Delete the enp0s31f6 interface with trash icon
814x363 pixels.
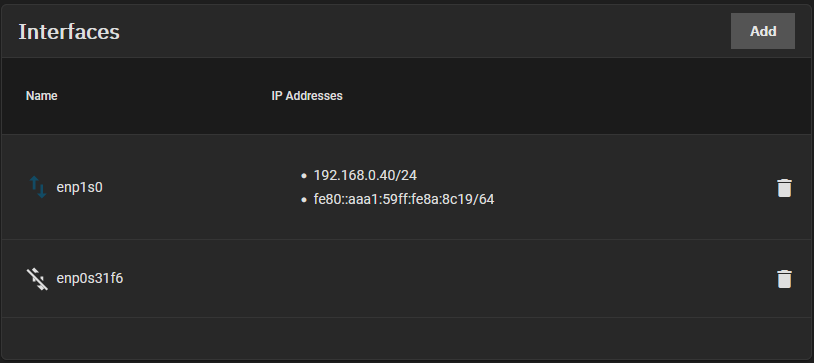[784, 278]
